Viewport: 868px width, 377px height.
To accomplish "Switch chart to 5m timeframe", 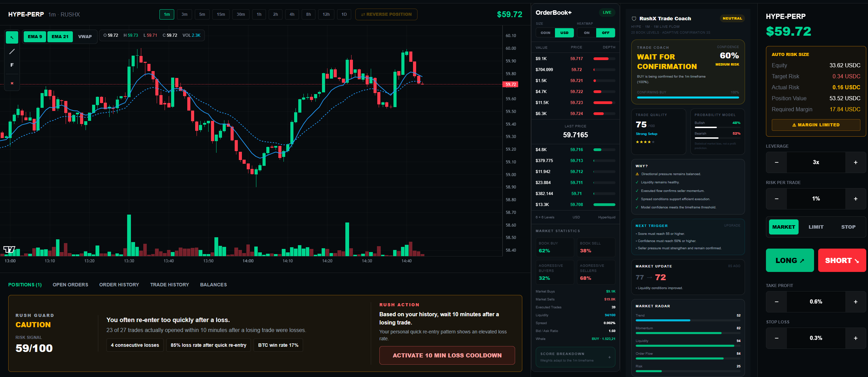I will coord(202,14).
